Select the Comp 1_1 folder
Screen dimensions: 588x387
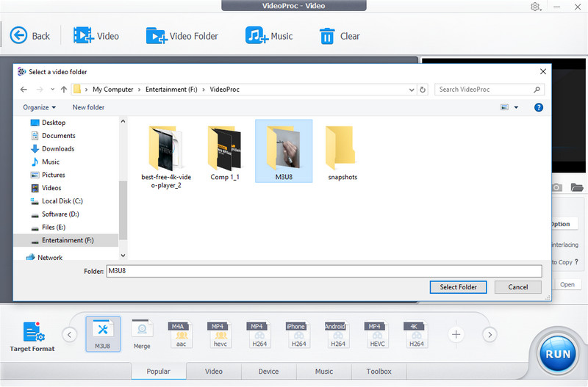225,153
